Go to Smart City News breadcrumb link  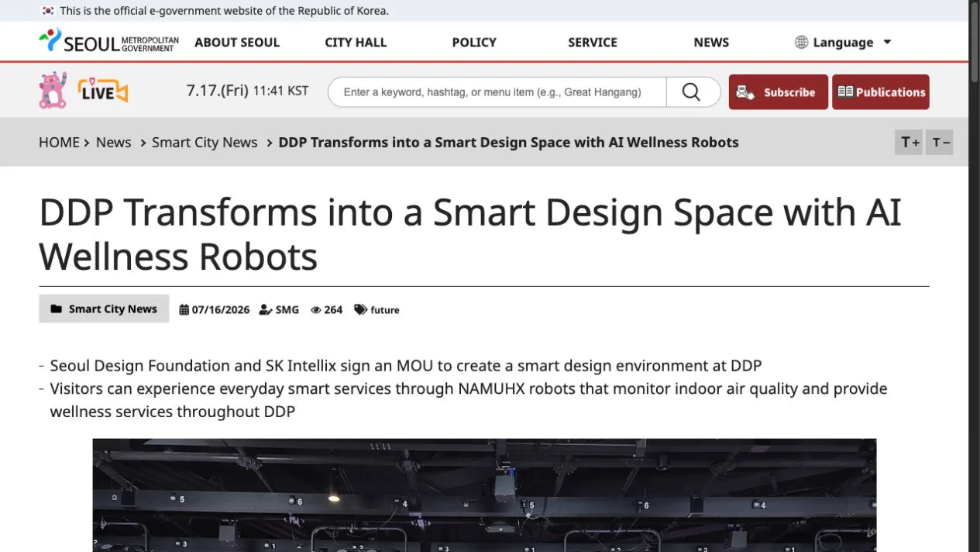[x=205, y=142]
